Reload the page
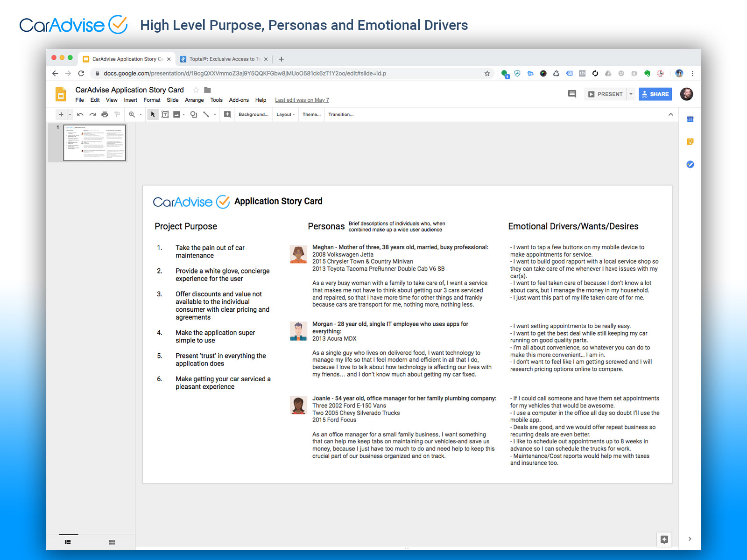The width and height of the screenshot is (747, 560). [x=81, y=73]
